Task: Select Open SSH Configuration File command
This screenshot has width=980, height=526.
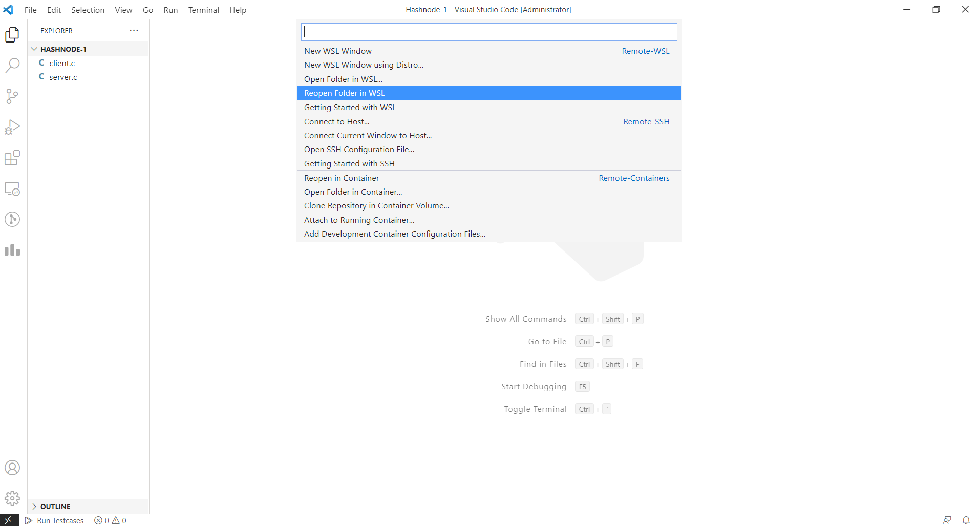Action: [489, 150]
